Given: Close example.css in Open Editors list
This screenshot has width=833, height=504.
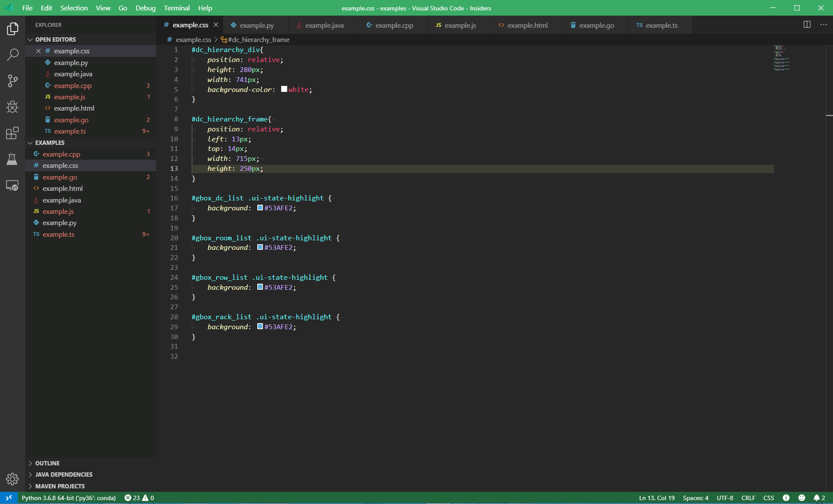Looking at the screenshot, I should 38,51.
